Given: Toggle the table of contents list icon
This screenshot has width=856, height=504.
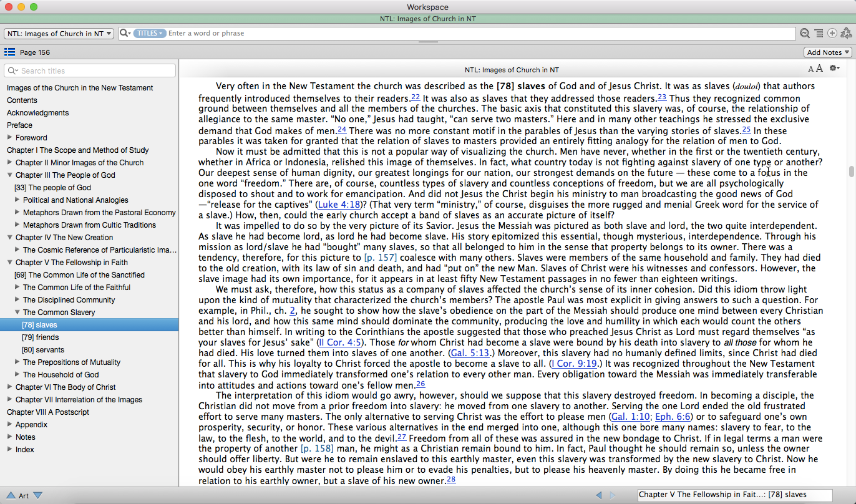Looking at the screenshot, I should pyautogui.click(x=9, y=52).
